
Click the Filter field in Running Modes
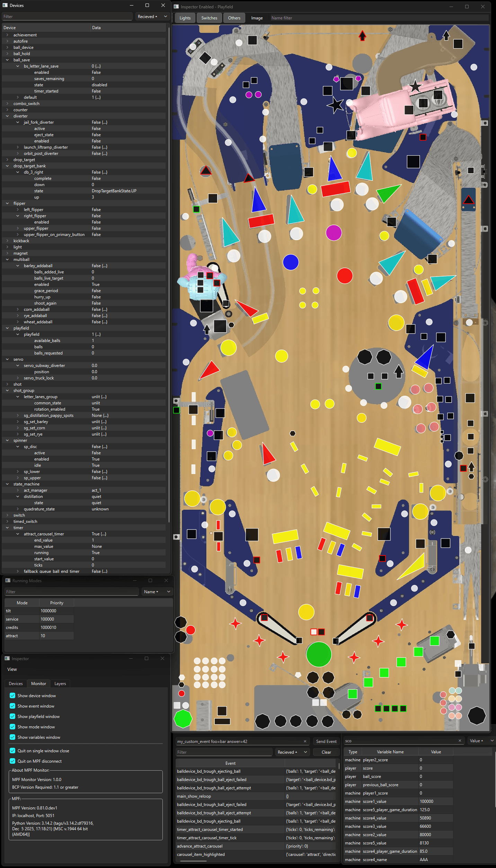72,591
